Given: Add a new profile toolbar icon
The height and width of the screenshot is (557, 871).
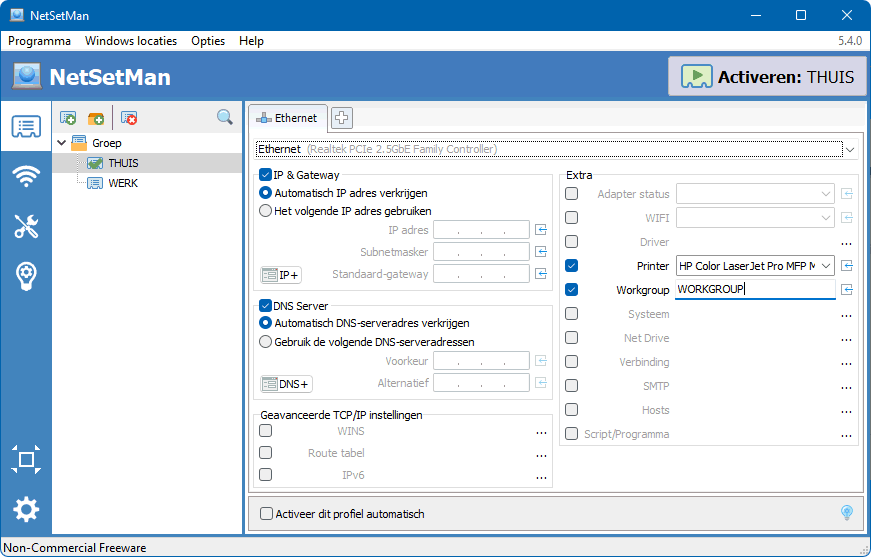Looking at the screenshot, I should click(68, 118).
